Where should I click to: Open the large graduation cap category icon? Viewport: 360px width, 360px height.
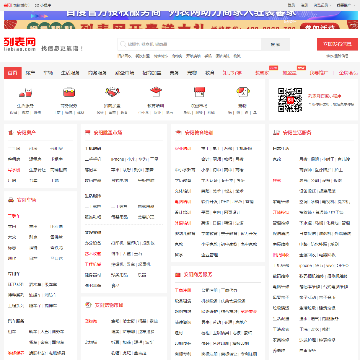[156, 92]
